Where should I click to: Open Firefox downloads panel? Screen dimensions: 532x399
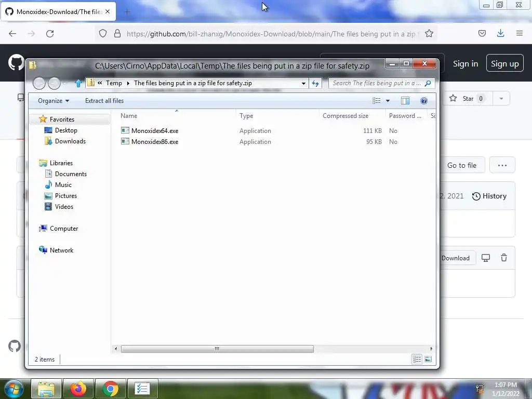(500, 33)
